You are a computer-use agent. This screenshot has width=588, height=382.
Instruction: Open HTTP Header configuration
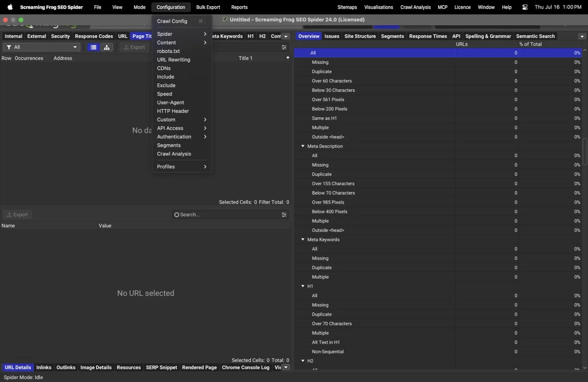click(182, 111)
